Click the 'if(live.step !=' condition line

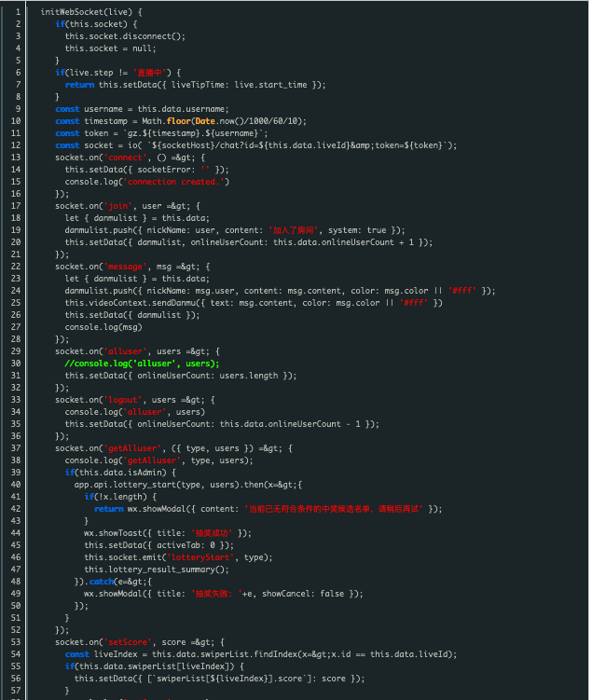118,73
